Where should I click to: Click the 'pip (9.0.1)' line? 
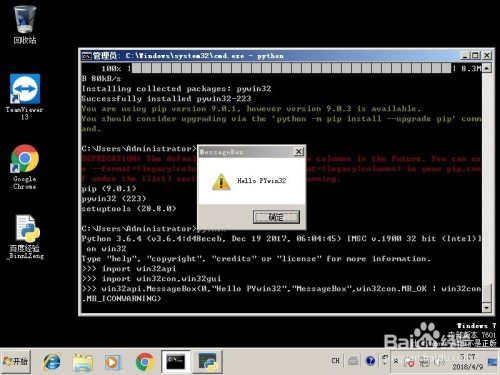pyautogui.click(x=109, y=189)
